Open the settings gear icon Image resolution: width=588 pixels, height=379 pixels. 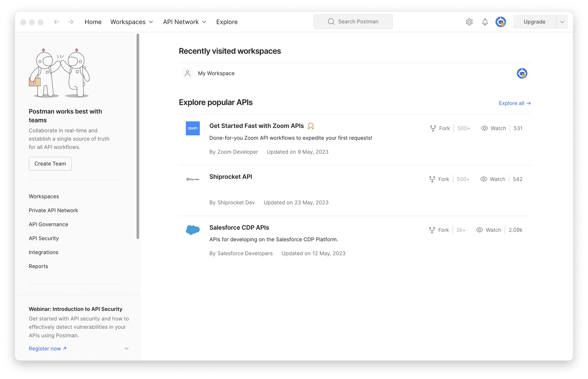coord(469,22)
